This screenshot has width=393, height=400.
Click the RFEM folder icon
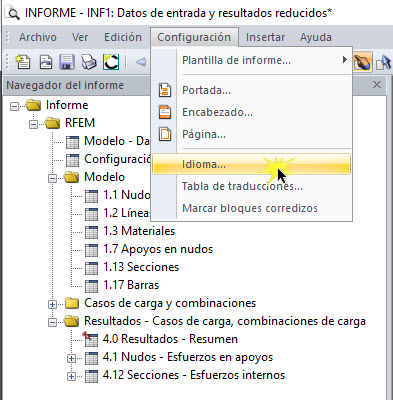click(52, 123)
